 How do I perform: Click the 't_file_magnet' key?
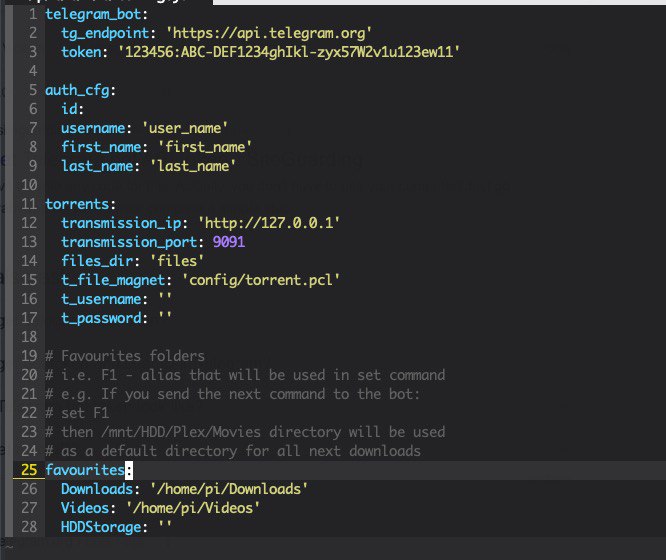coord(113,280)
